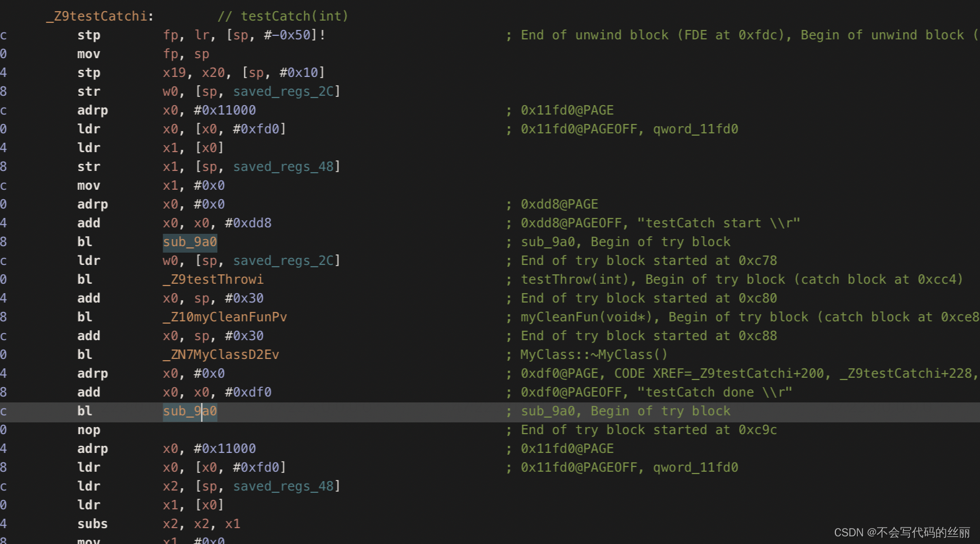Select the highlighted sub_9a0 call after testCatch done
The image size is (980, 544).
[x=190, y=411]
